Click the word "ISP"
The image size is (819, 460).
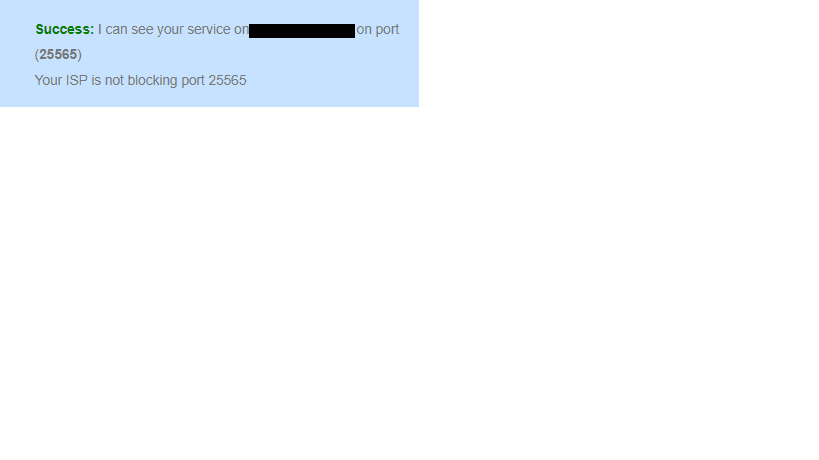[76, 80]
